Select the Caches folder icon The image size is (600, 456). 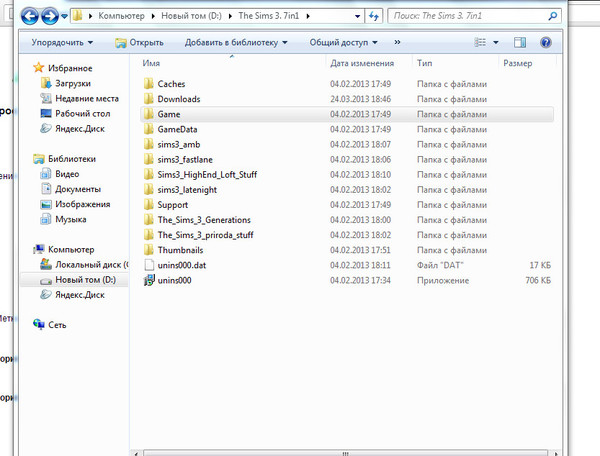[x=148, y=84]
